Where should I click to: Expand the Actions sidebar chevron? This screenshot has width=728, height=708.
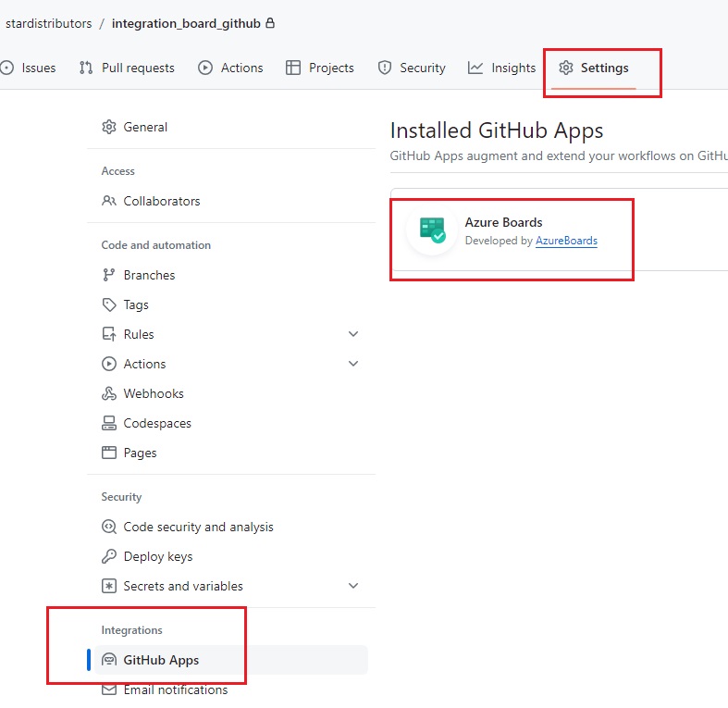pos(353,364)
